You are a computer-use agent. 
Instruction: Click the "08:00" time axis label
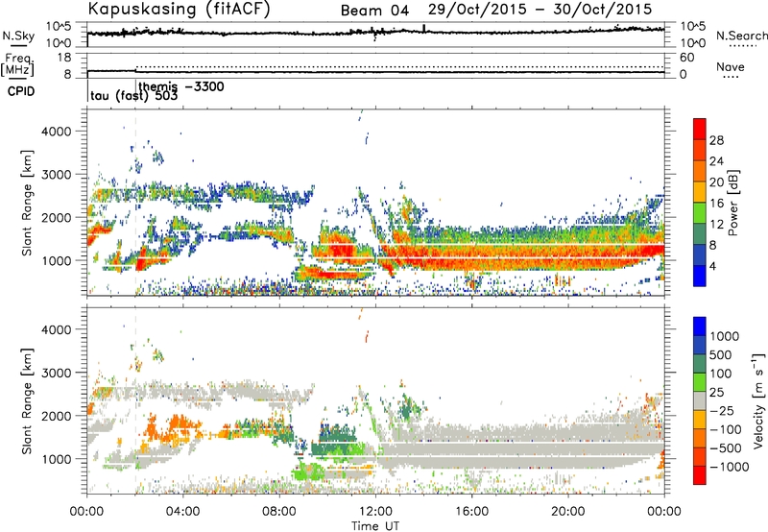[x=279, y=512]
